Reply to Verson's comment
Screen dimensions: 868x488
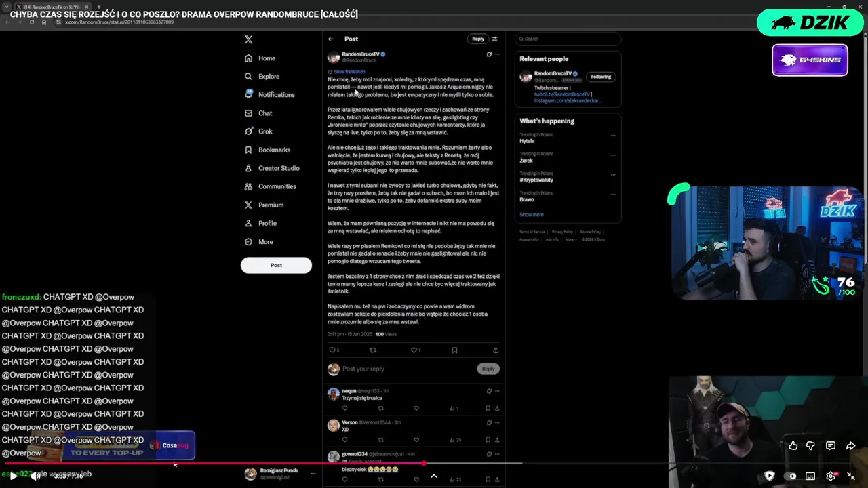[344, 440]
